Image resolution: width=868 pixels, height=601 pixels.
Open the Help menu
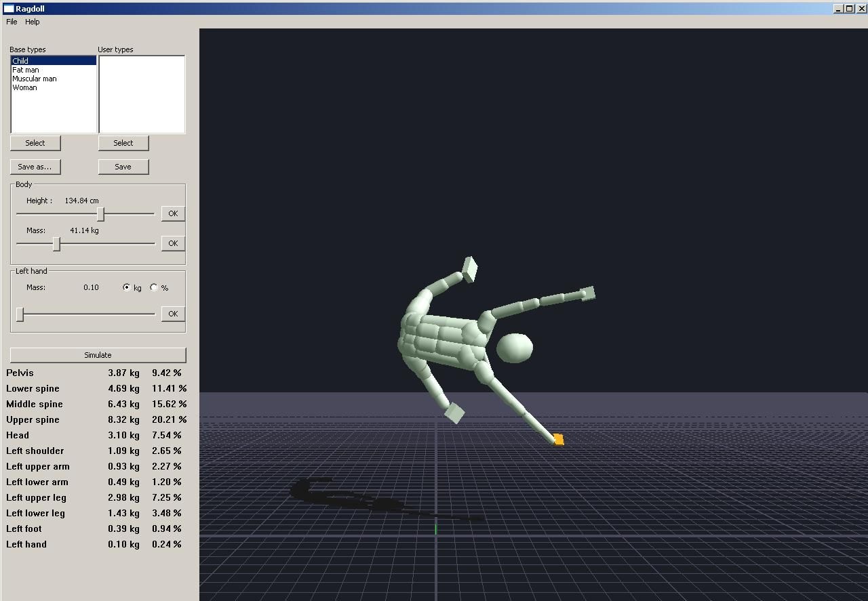(x=33, y=22)
